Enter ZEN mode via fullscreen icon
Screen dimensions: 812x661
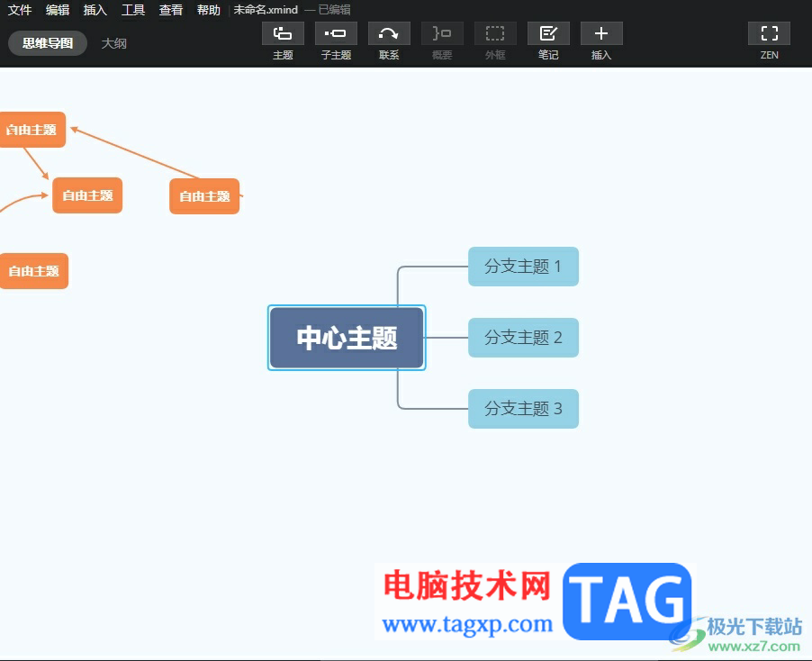[x=769, y=33]
